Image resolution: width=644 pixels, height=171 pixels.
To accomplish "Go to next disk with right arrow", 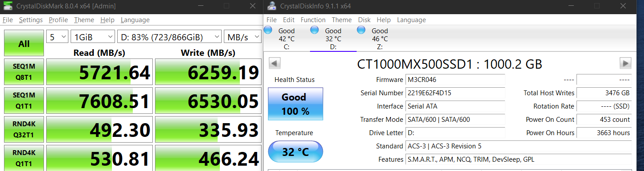I will tap(625, 63).
